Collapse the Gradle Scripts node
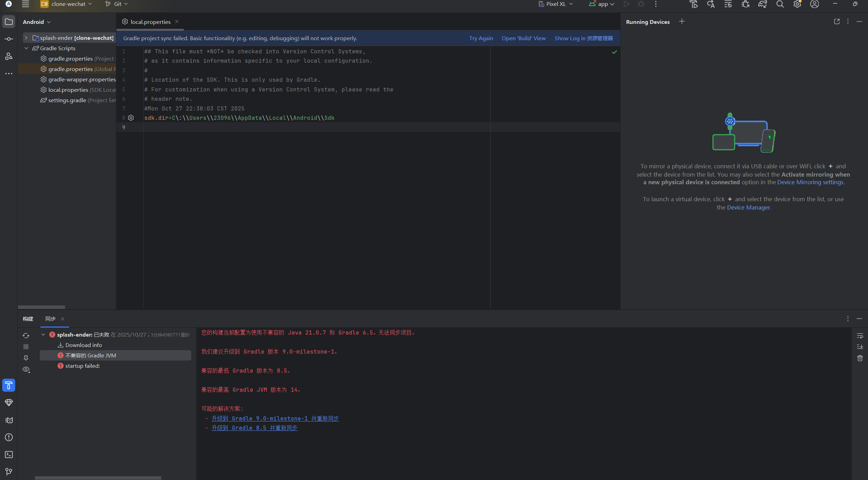 [x=26, y=48]
